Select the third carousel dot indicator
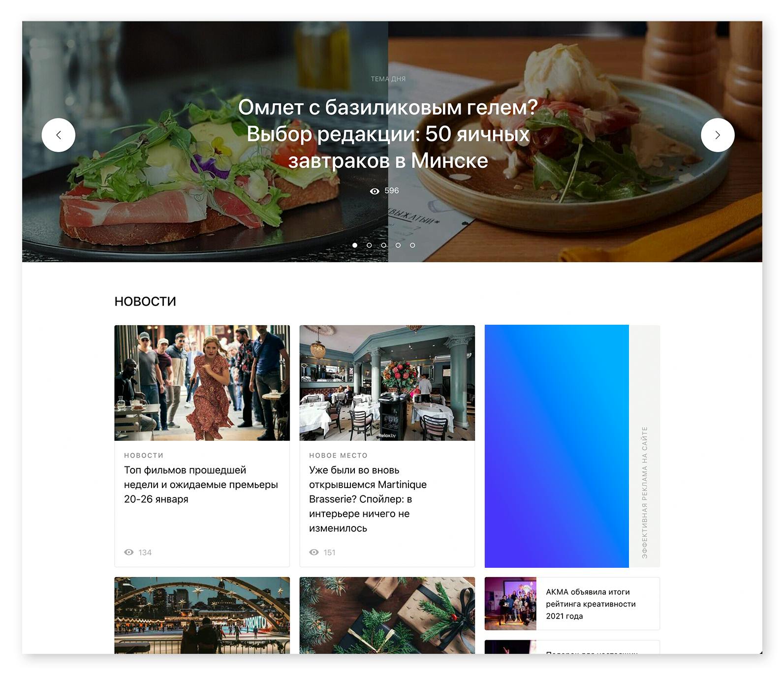Viewport: 784px width, 678px height. point(384,245)
